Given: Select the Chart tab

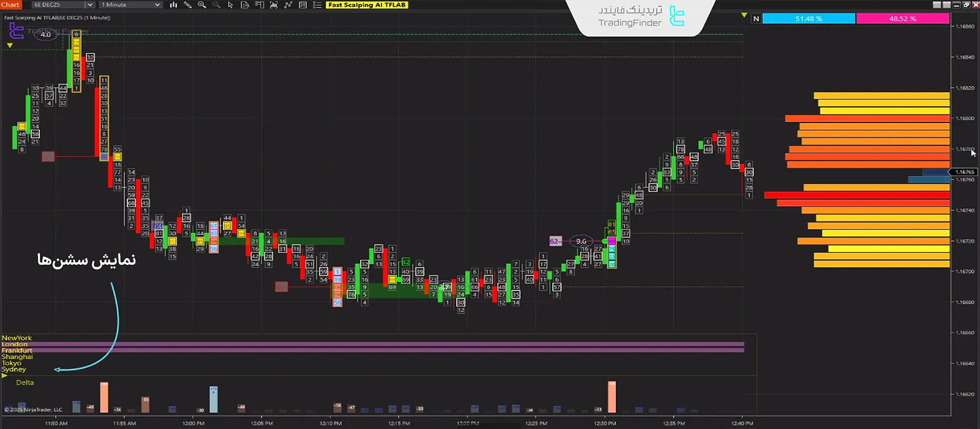Looking at the screenshot, I should point(10,5).
